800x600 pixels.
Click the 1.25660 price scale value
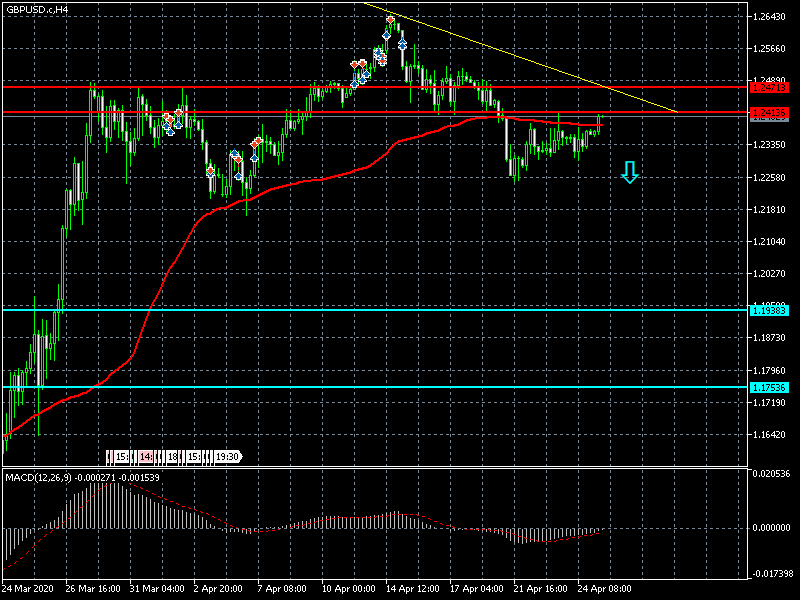(769, 49)
